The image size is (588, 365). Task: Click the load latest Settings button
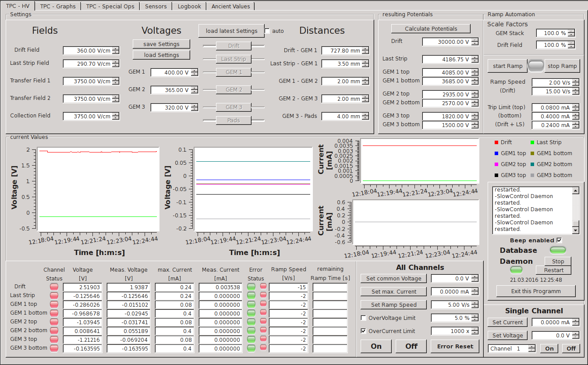coord(231,31)
